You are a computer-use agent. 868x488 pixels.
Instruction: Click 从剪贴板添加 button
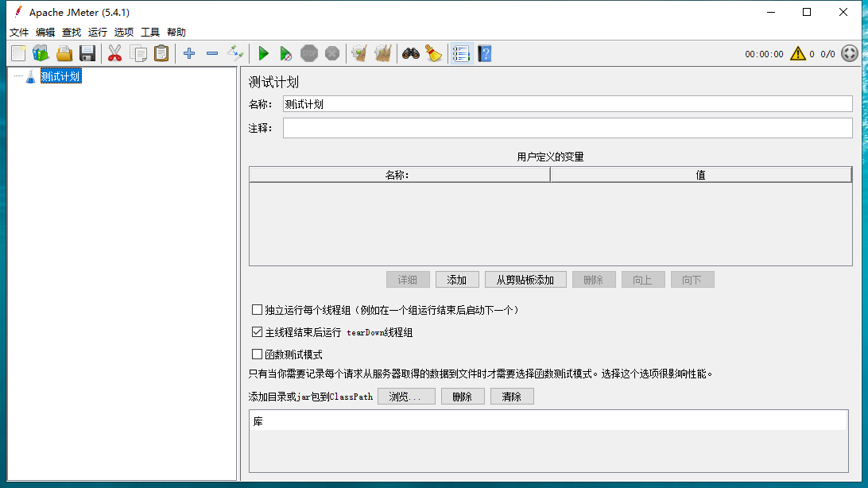click(525, 280)
